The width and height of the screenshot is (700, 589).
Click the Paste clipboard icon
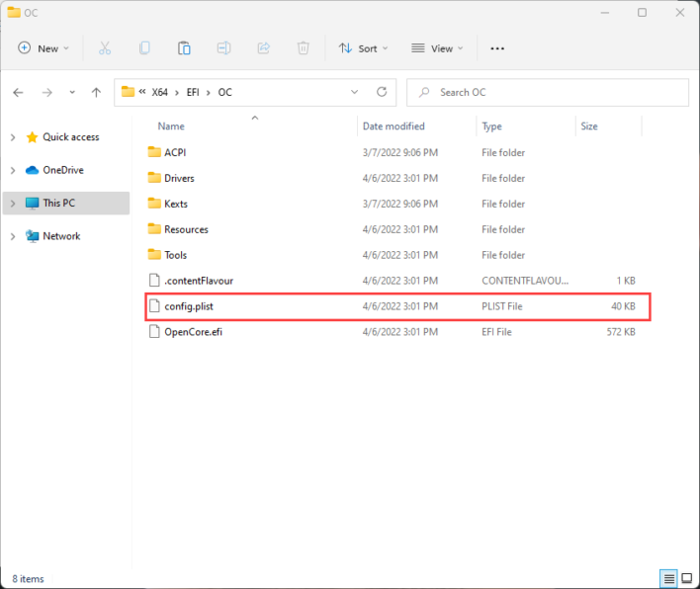pyautogui.click(x=184, y=47)
